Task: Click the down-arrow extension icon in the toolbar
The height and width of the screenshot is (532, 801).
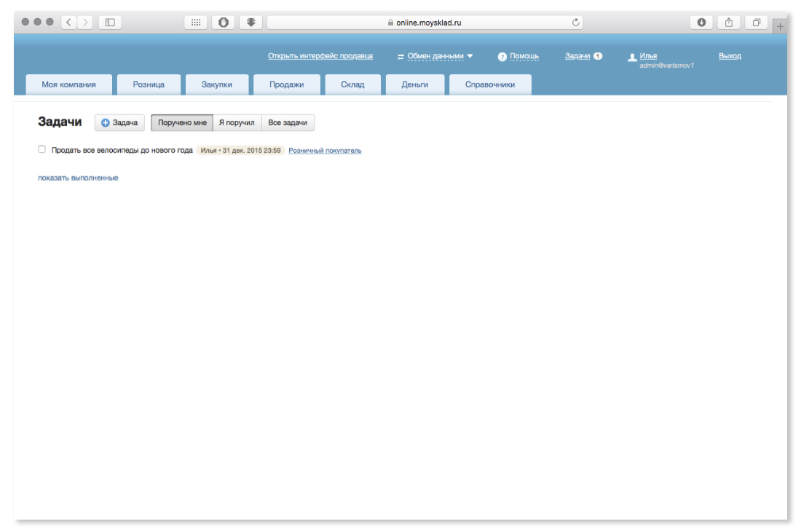Action: coord(250,23)
